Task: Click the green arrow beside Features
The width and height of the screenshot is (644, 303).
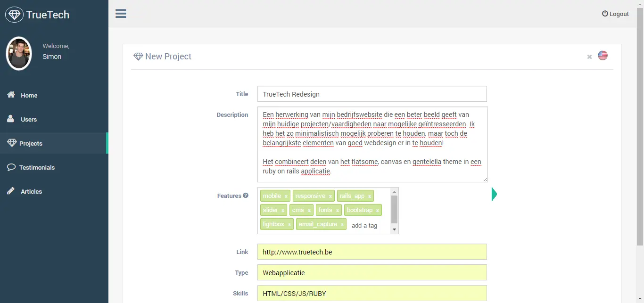Action: 494,194
